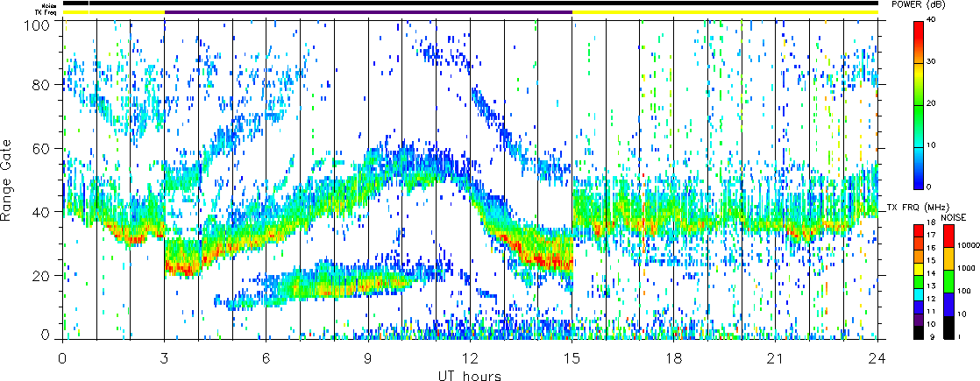Click the '12' tick on UT hours axis
Image resolution: width=980 pixels, height=381 pixels.
click(x=470, y=358)
